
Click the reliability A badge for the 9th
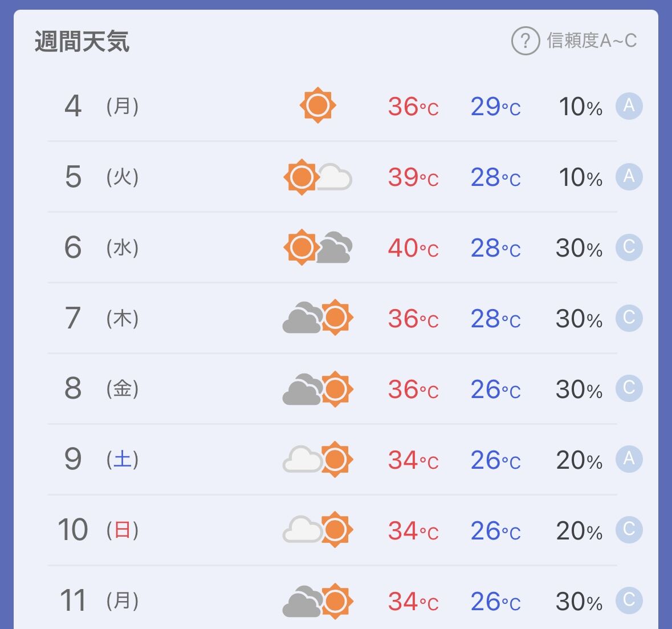coord(629,460)
